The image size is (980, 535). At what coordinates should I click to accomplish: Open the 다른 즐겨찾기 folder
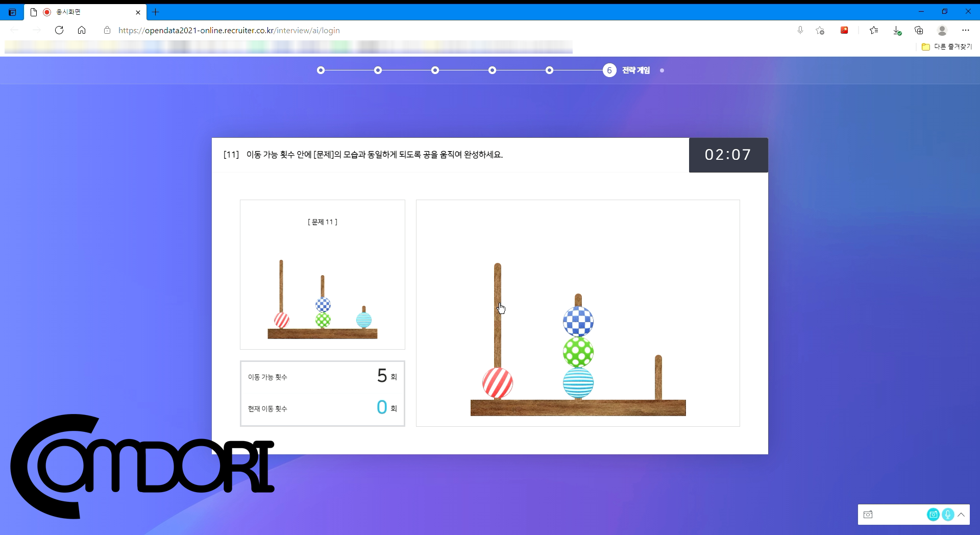tap(947, 46)
